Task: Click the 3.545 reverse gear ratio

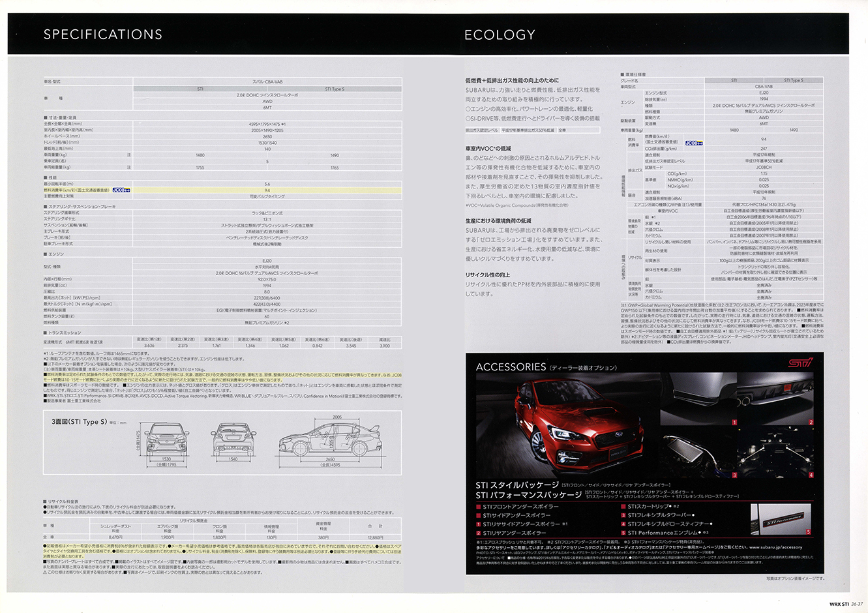Action: (351, 346)
